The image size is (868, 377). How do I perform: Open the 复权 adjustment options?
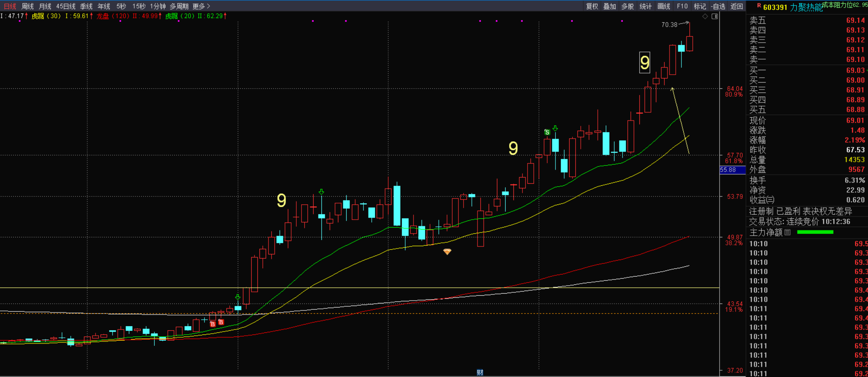point(592,6)
